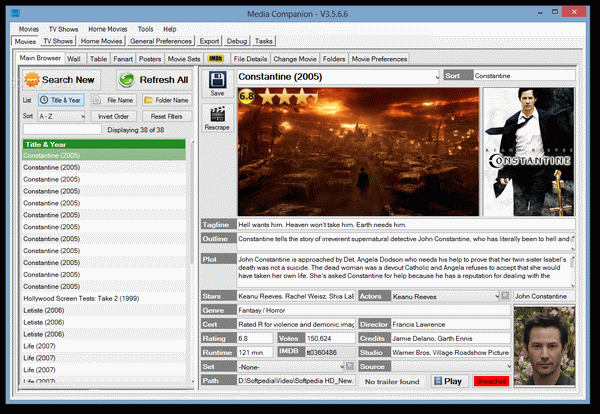
Task: Click the small icon beside Set dropdown
Action: (x=350, y=366)
